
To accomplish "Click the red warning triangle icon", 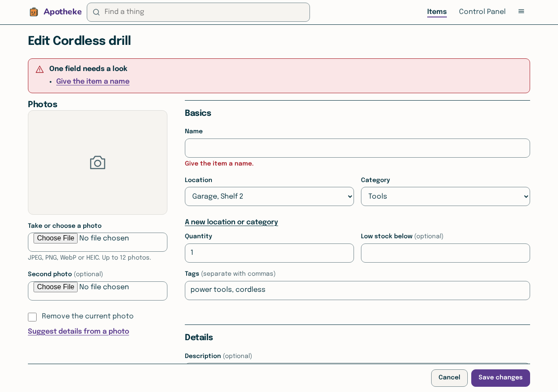I will (40, 69).
